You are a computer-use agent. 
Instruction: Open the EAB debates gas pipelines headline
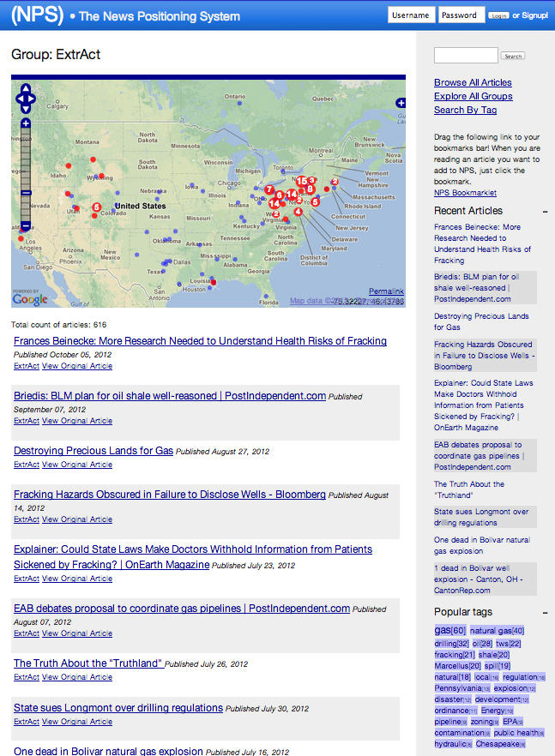point(182,609)
